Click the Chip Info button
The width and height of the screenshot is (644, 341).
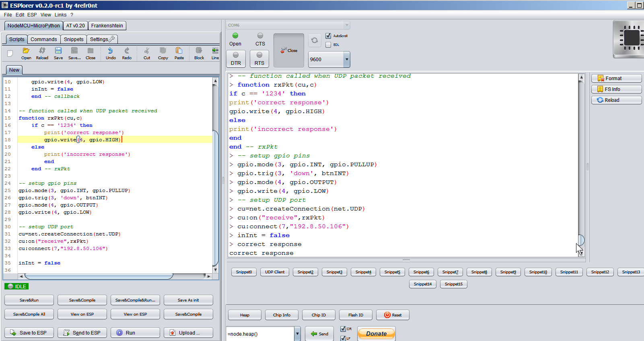point(282,315)
